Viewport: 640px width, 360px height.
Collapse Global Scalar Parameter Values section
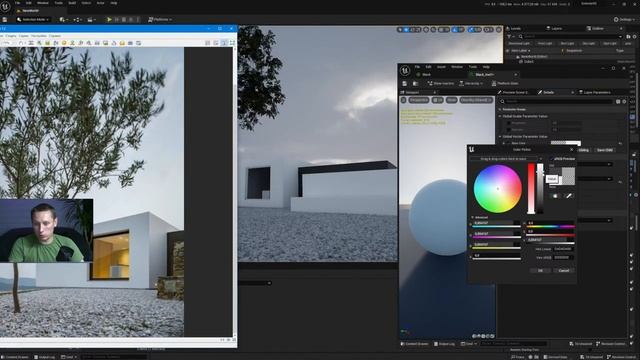(500, 116)
